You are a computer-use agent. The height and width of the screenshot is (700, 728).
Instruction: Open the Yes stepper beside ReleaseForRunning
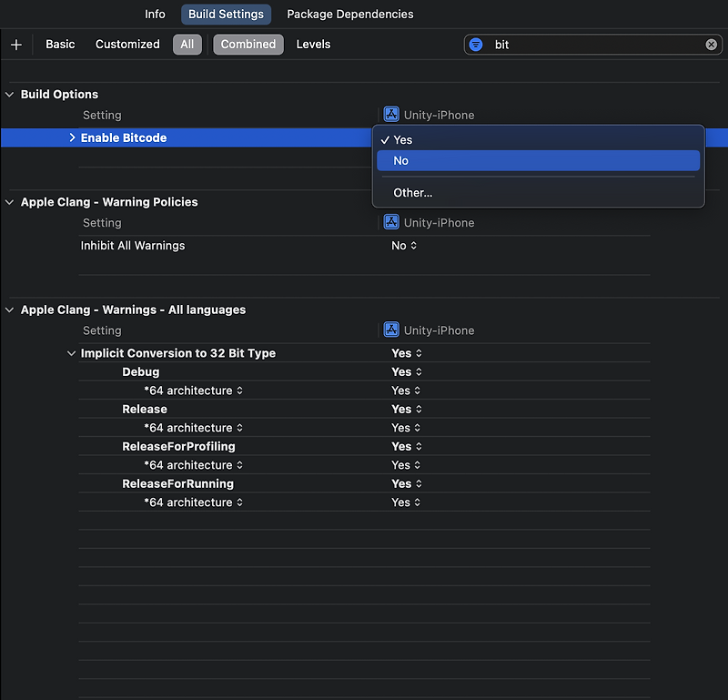coord(405,483)
